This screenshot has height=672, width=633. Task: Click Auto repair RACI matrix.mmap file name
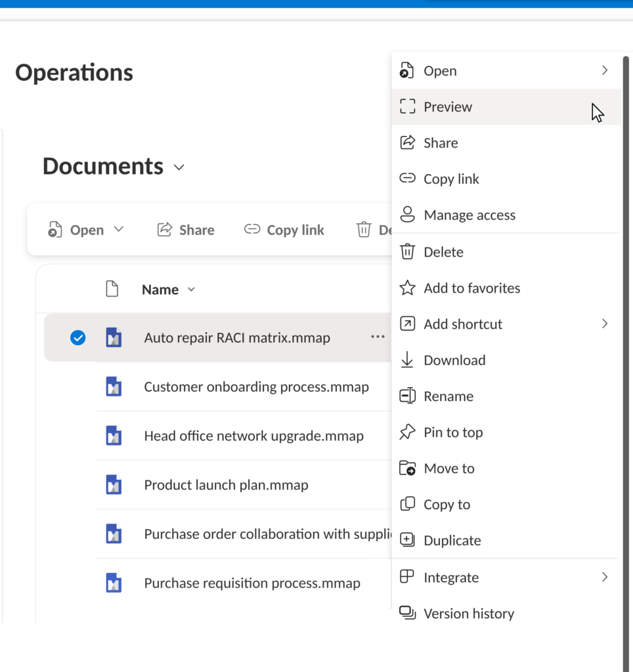tap(237, 338)
